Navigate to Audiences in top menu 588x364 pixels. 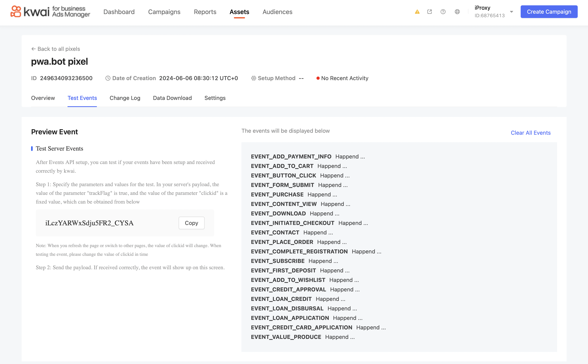tap(277, 12)
